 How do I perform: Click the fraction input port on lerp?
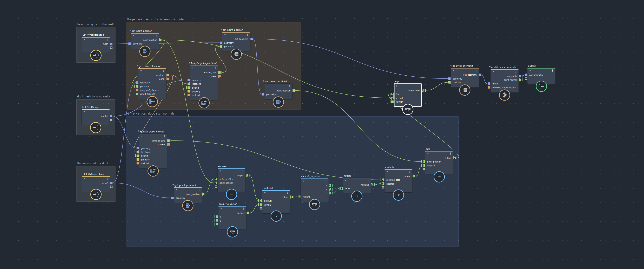(x=392, y=102)
